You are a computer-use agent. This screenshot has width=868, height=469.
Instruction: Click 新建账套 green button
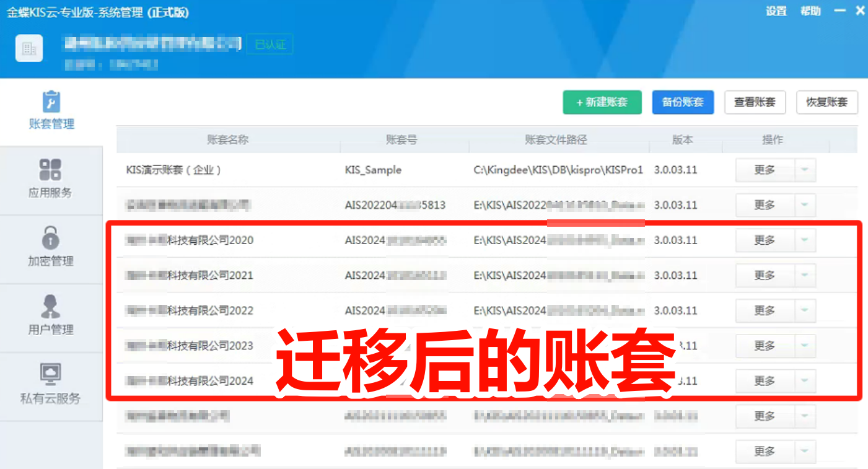click(602, 102)
